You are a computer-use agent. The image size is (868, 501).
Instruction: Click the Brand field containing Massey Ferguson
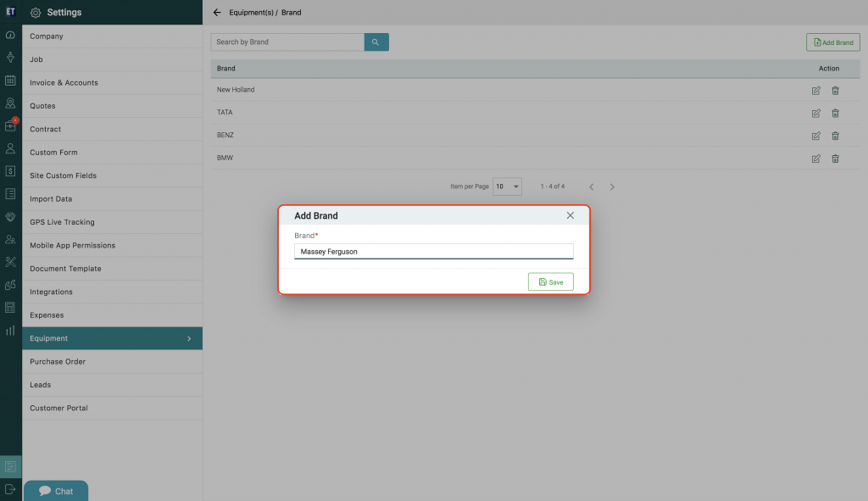[x=434, y=251]
